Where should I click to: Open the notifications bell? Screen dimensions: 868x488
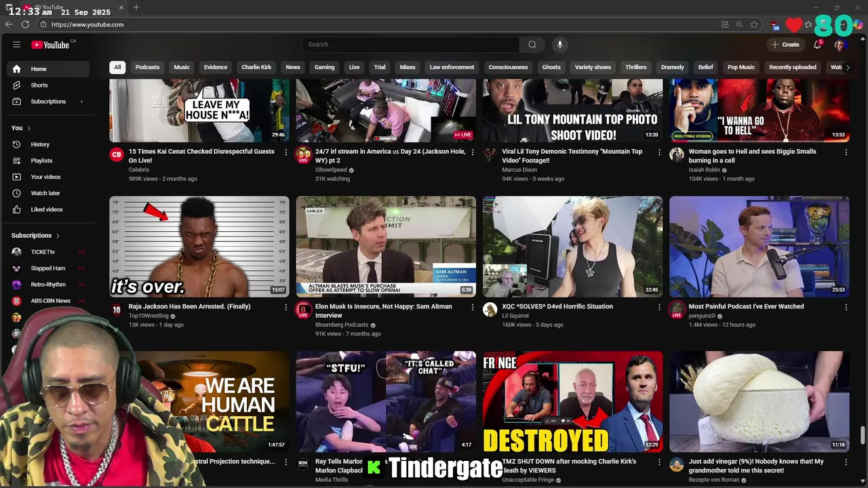818,45
